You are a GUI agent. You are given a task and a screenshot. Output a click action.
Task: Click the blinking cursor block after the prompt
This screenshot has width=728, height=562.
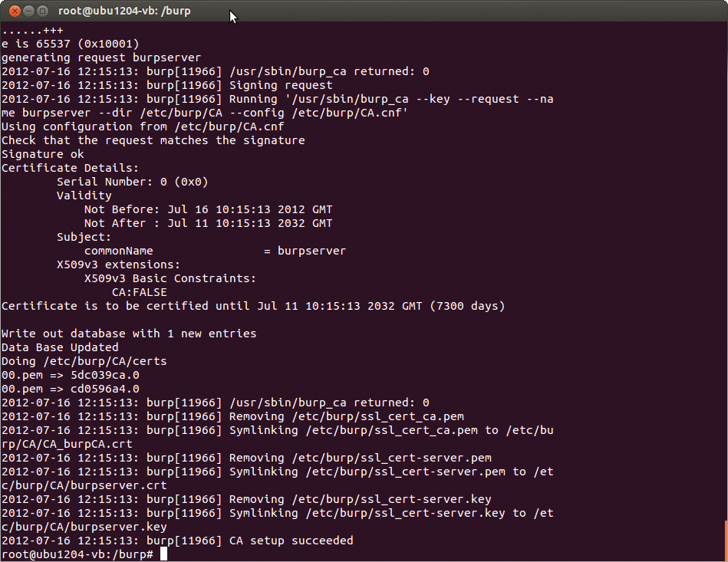pyautogui.click(x=163, y=554)
